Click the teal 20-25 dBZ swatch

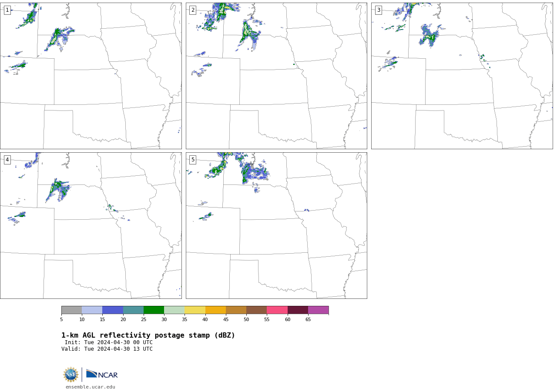point(133,310)
